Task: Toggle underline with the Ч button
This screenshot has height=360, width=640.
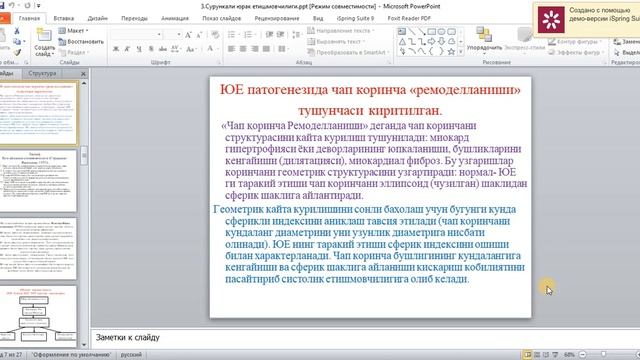Action: (139, 49)
